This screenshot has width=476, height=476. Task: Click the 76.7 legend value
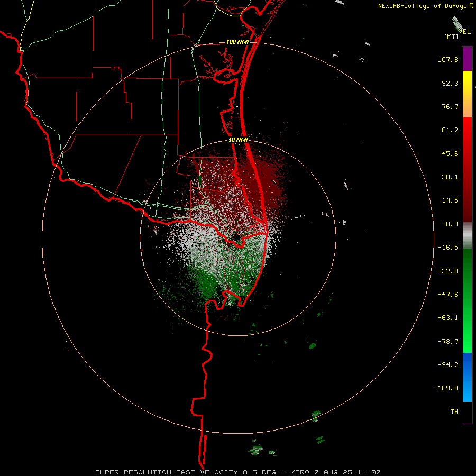coord(450,106)
